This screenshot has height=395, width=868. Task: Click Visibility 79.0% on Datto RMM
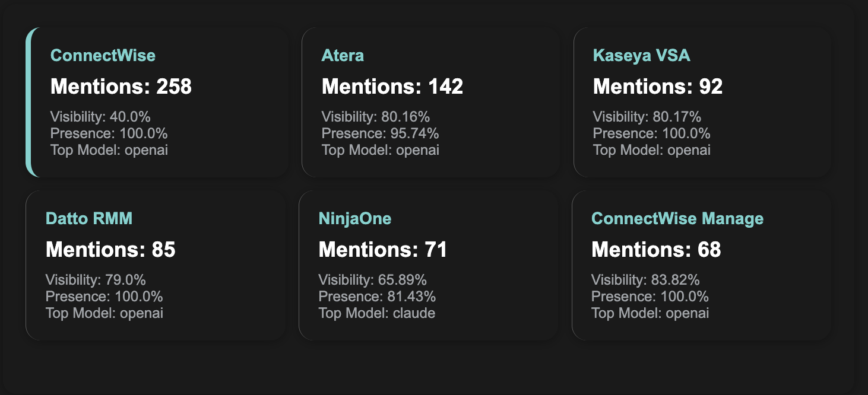(96, 280)
